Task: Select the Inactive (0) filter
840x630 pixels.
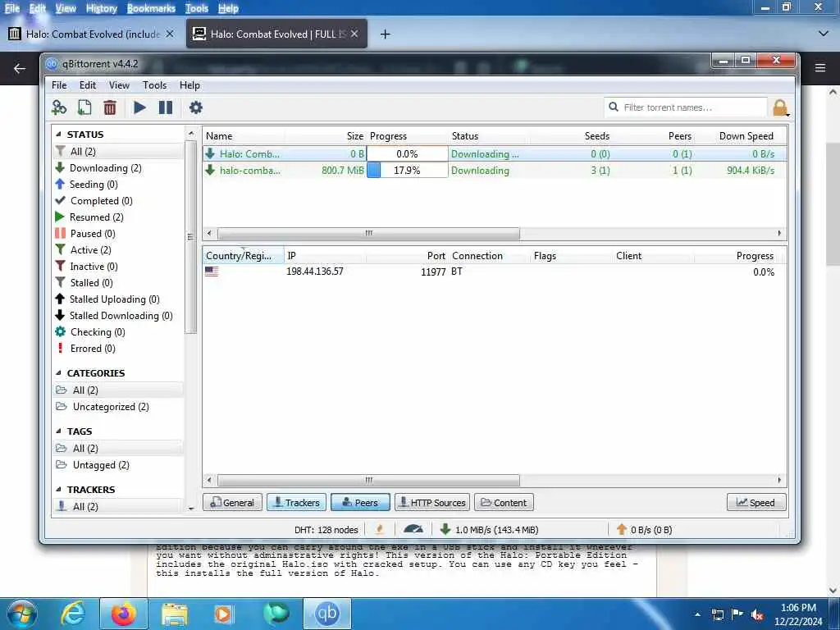Action: point(118,267)
